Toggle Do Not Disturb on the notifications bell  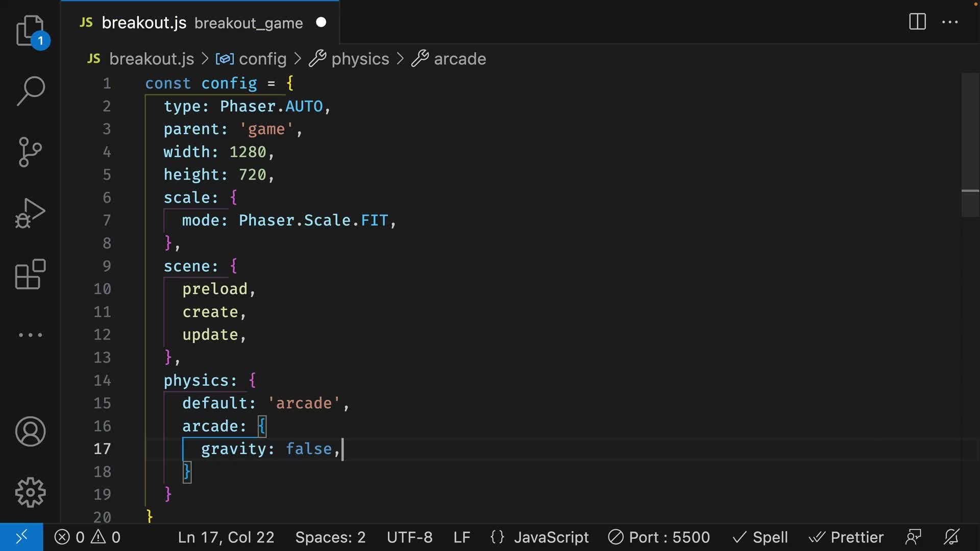coord(952,537)
